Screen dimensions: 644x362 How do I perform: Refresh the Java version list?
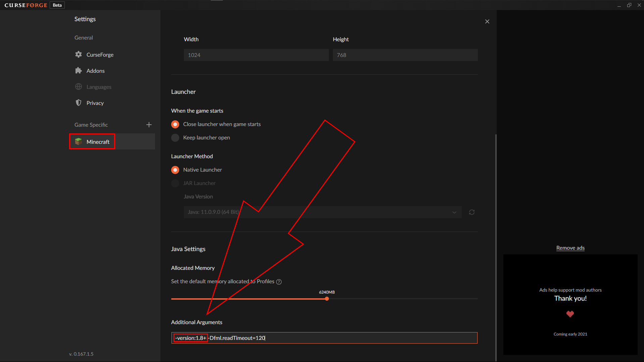472,212
